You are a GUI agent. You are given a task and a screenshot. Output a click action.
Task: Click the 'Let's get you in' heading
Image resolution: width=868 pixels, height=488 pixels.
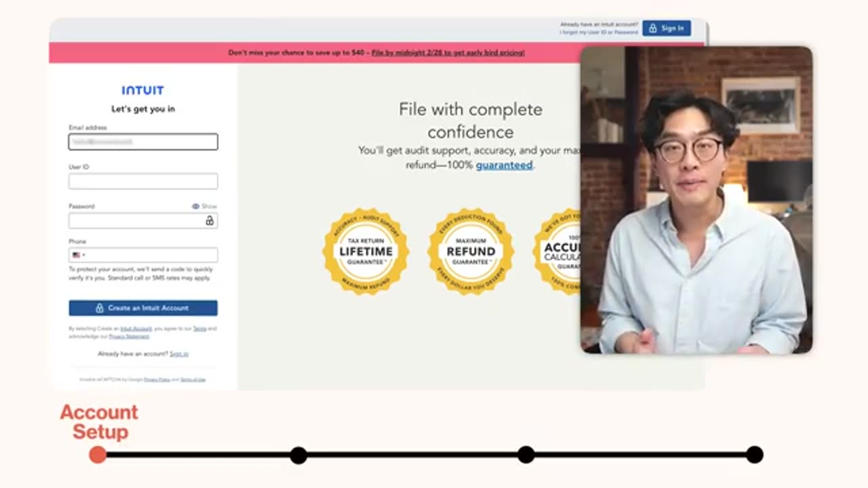coord(143,108)
